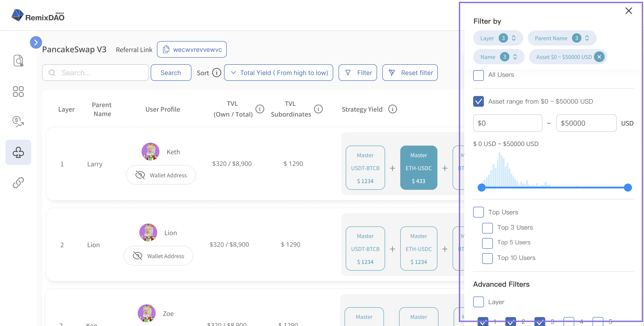Click the plus after Lion's ETH-USDC card
Viewport: 644px width, 326px height.
tap(445, 249)
